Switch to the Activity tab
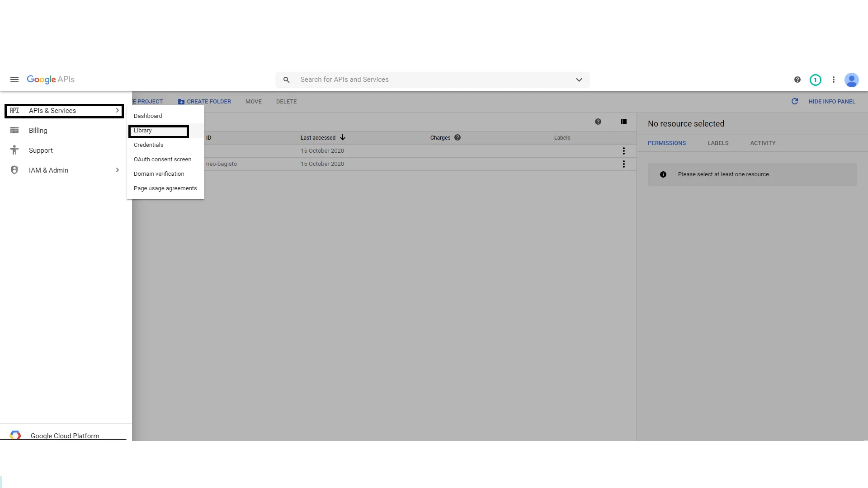The image size is (868, 488). point(762,143)
